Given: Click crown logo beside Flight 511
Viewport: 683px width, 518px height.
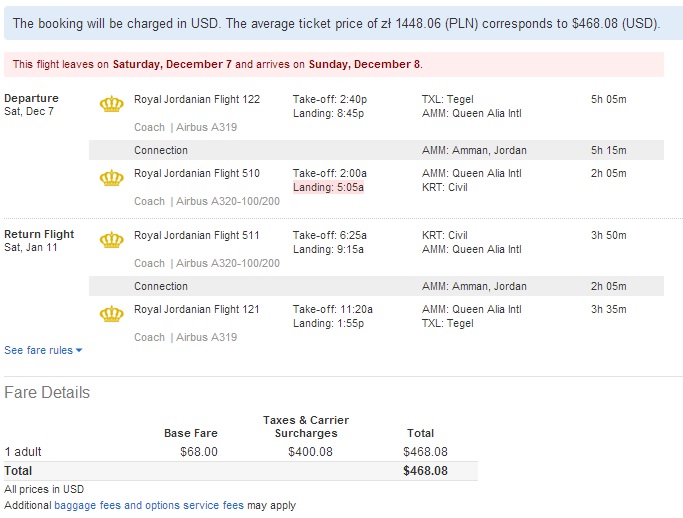Looking at the screenshot, I should pyautogui.click(x=112, y=240).
